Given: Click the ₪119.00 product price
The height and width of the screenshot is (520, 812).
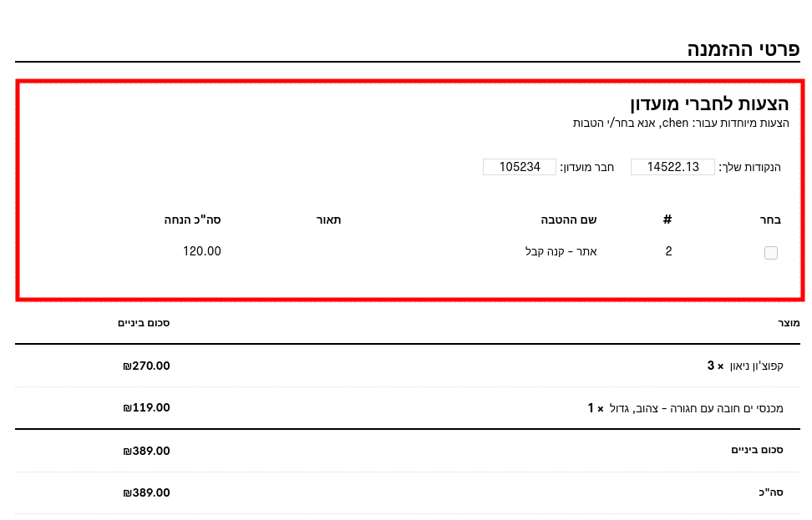Looking at the screenshot, I should [146, 408].
